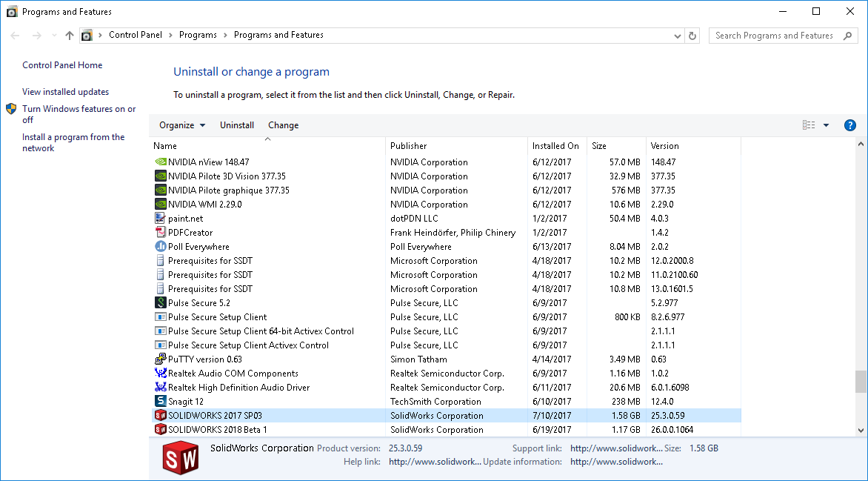868x481 pixels.
Task: Click the paint.net program icon
Action: (x=160, y=219)
